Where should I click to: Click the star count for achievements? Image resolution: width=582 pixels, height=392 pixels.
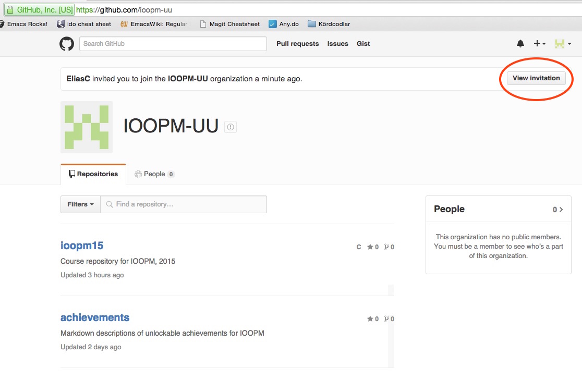pyautogui.click(x=373, y=319)
